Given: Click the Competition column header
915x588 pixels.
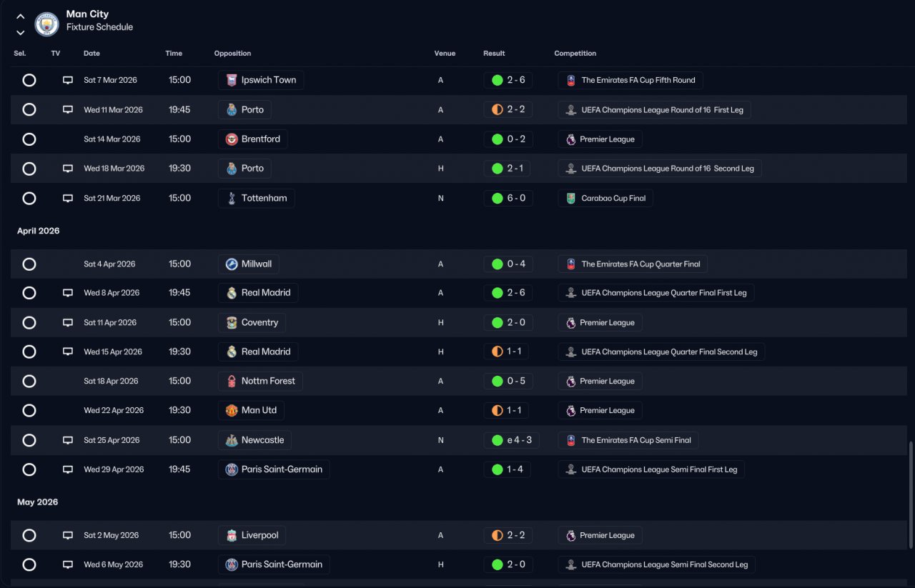Looking at the screenshot, I should point(575,54).
